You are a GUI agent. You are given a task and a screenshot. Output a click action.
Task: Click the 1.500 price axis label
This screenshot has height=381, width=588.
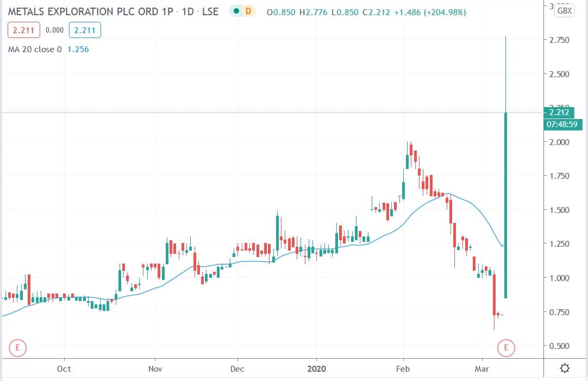coord(559,210)
